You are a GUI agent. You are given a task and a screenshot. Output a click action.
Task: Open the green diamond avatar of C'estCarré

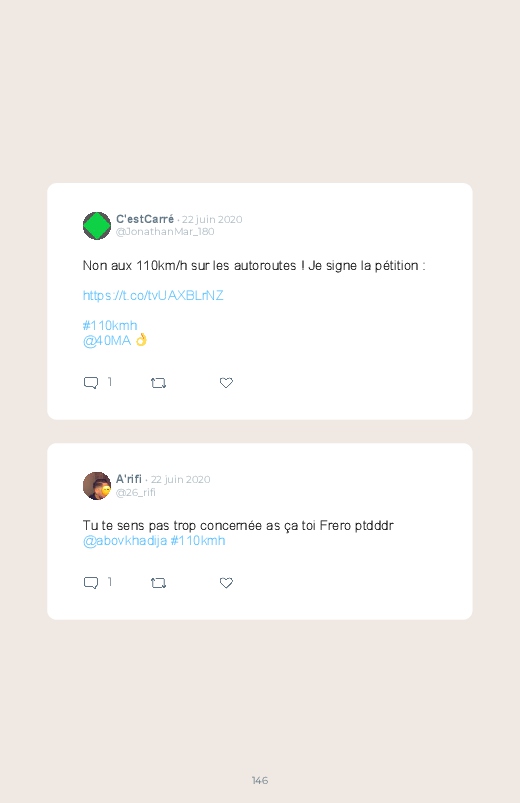(97, 226)
